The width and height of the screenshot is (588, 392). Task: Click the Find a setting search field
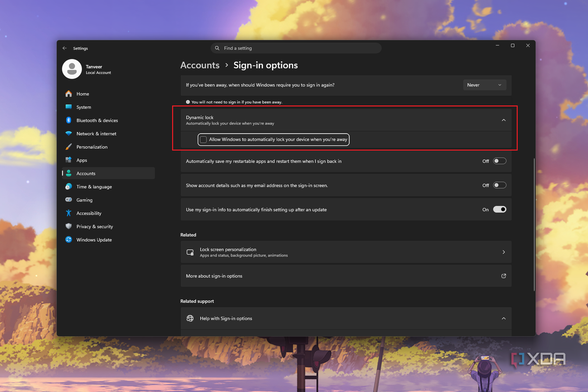click(x=296, y=48)
